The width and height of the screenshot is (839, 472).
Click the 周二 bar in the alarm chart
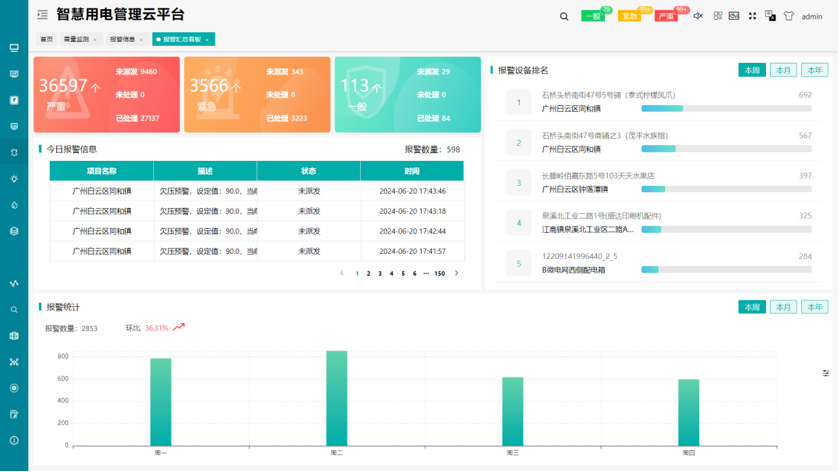pos(337,398)
